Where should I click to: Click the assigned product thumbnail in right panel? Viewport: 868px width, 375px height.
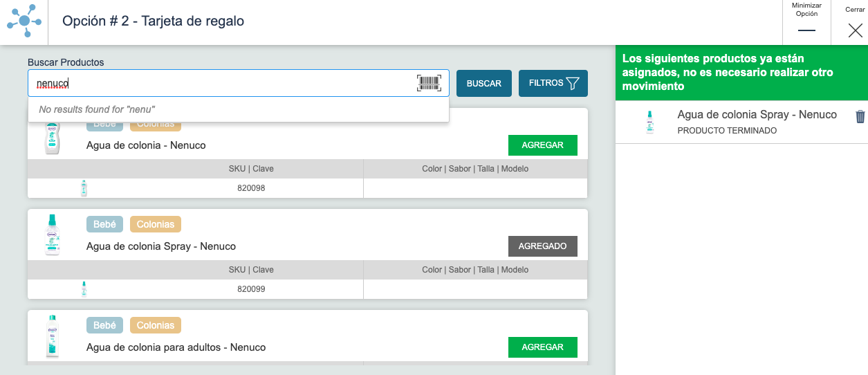point(649,122)
